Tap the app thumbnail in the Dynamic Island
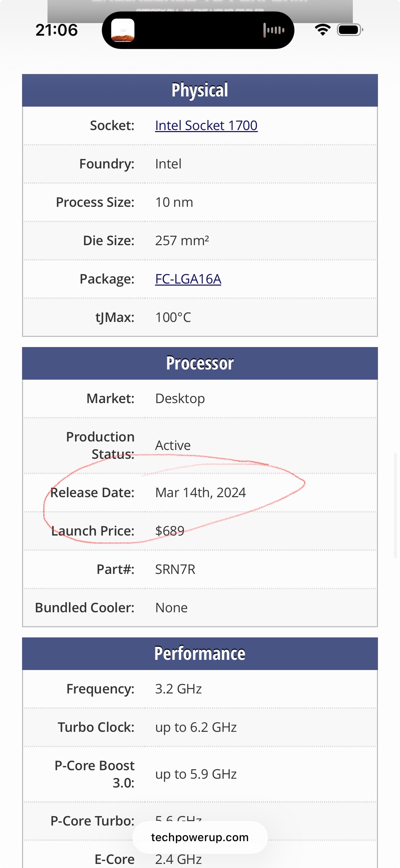 (x=123, y=30)
